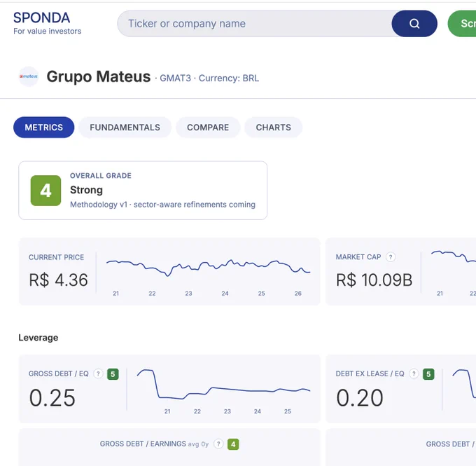Click the grade 4 badge on Gross Debt / Earnings

[x=233, y=444]
